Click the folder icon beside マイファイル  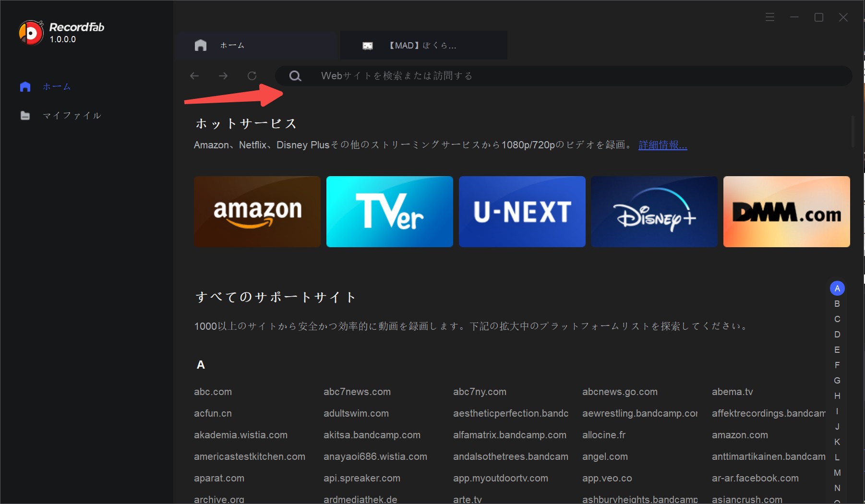coord(25,116)
